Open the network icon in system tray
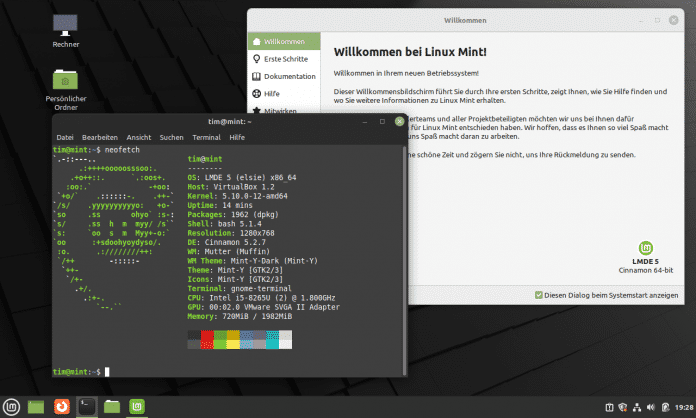This screenshot has width=696, height=418. pyautogui.click(x=635, y=407)
